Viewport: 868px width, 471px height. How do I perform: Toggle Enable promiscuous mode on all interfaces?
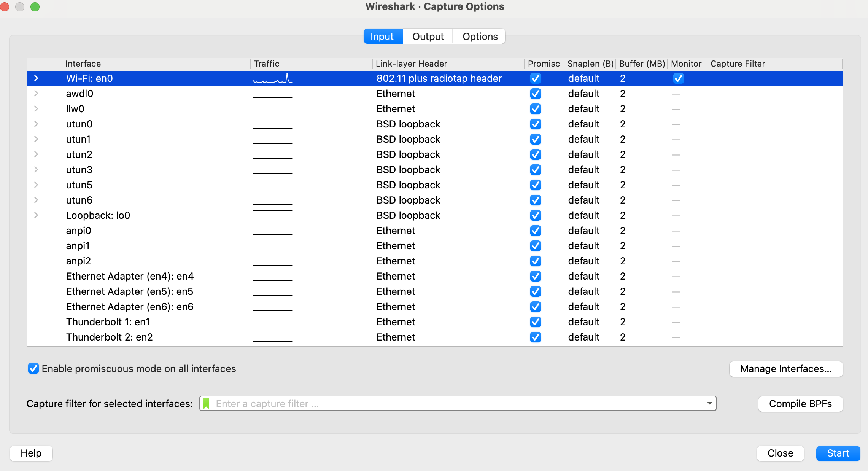pos(33,368)
